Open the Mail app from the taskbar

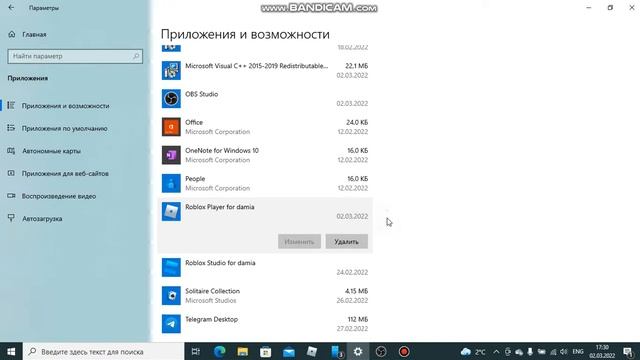(289, 351)
